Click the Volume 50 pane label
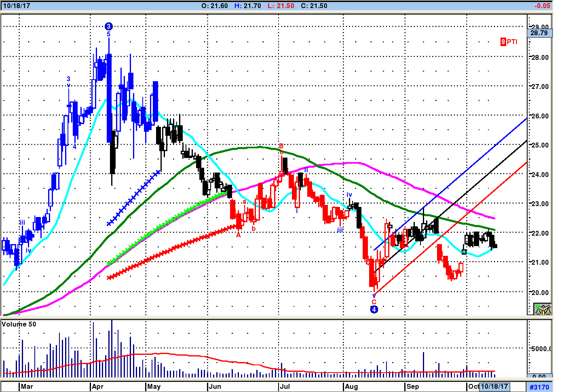Viewport: 566px width, 392px height. (x=19, y=324)
